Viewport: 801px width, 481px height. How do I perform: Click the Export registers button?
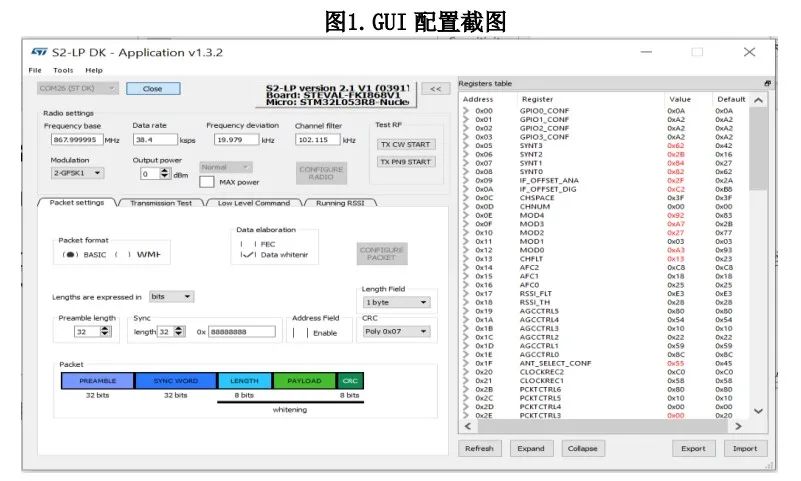point(693,448)
